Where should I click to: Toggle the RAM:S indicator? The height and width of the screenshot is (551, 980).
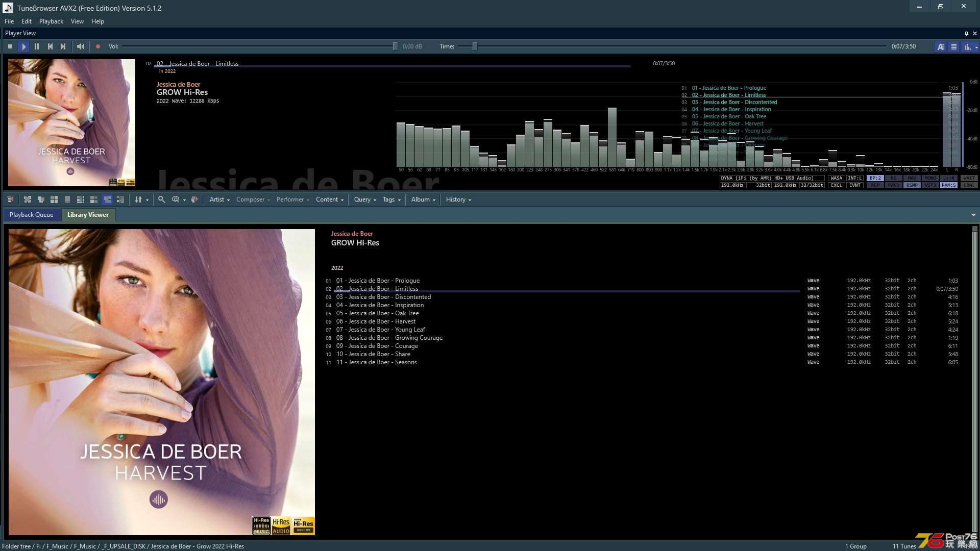pyautogui.click(x=949, y=185)
